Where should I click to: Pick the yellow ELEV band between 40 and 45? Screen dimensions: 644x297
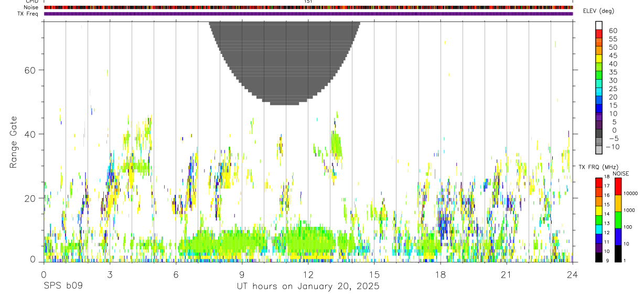(599, 59)
